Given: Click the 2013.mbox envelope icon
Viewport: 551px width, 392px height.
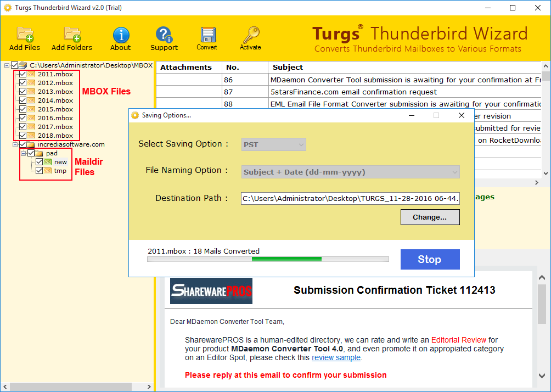Looking at the screenshot, I should (31, 92).
